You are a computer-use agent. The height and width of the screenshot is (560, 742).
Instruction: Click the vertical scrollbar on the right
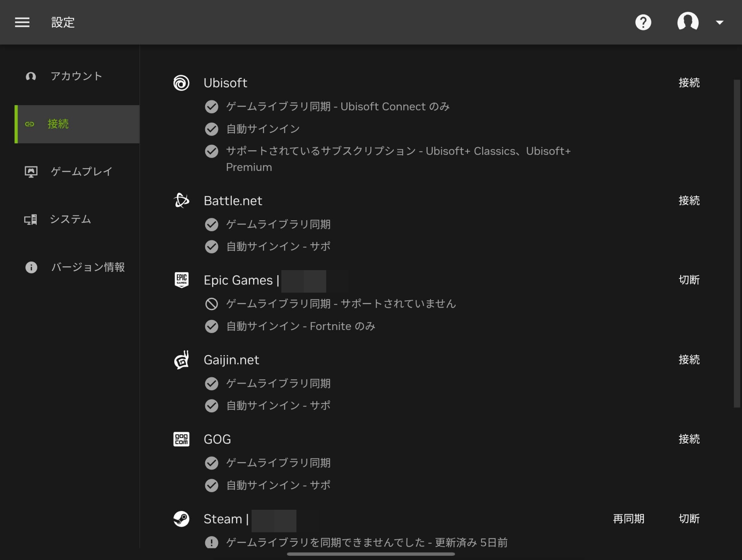(737, 243)
